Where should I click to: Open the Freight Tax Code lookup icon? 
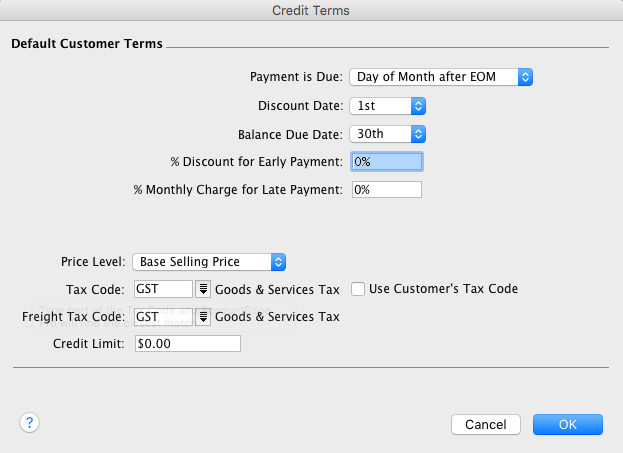tap(202, 317)
